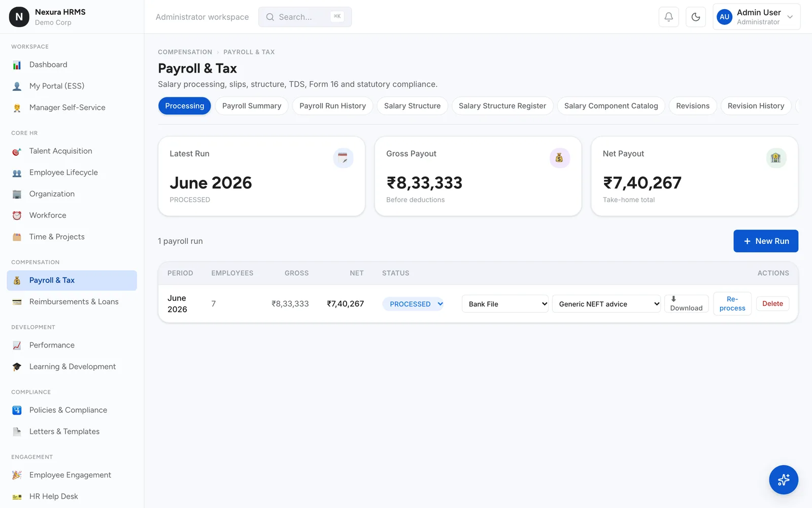
Task: Expand the Admin User account menu
Action: 756,17
